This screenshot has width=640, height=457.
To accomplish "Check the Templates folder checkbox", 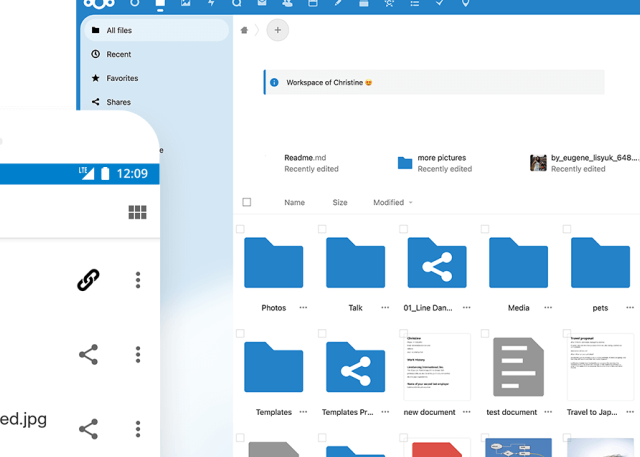I will tap(240, 333).
